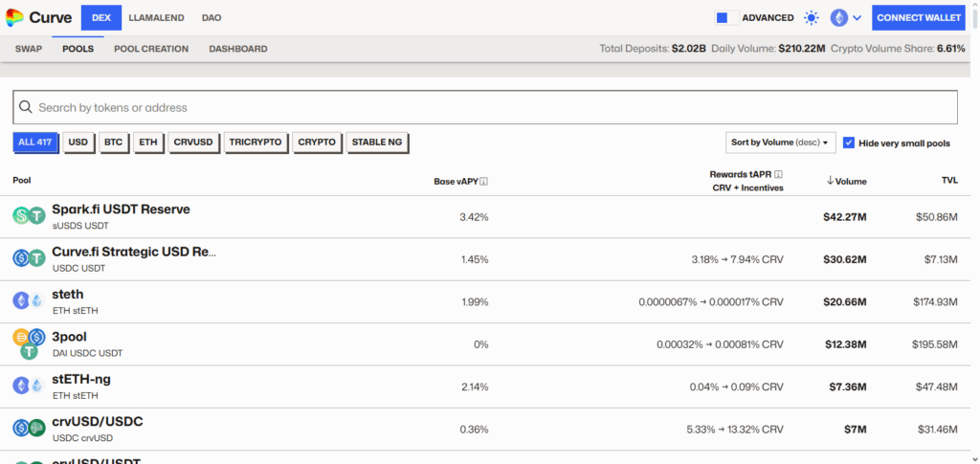Click the CONNECT WALLET button
Screen dimensions: 980x464
click(919, 17)
